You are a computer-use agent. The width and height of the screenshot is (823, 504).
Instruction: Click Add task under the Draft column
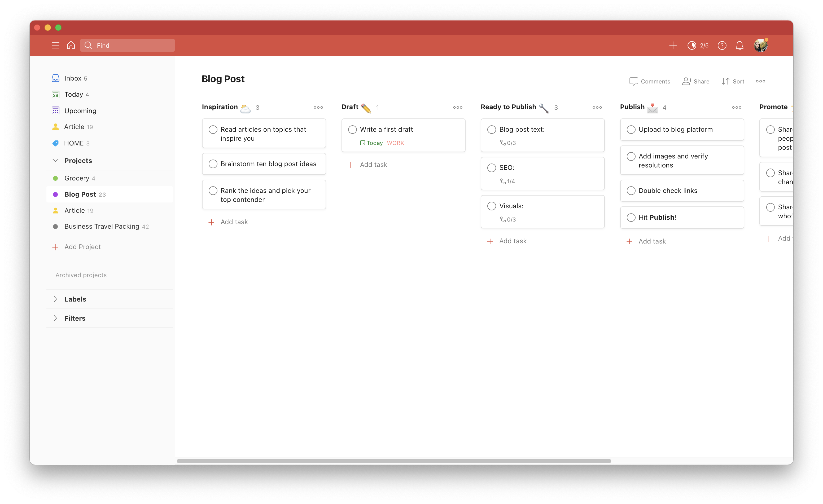[373, 165]
